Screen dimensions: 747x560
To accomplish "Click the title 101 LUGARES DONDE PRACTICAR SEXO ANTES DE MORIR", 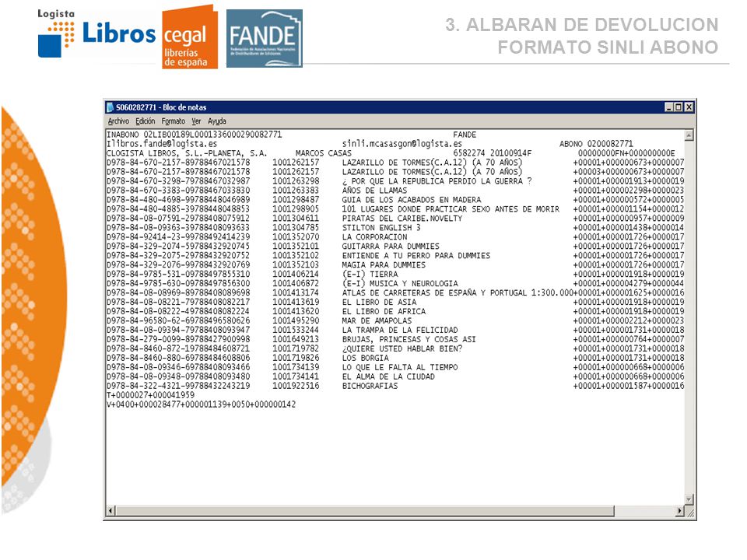I will tap(451, 209).
